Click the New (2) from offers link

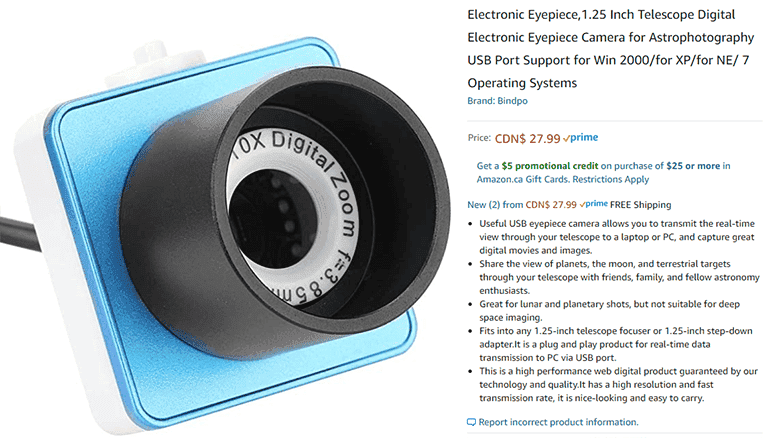pos(495,204)
